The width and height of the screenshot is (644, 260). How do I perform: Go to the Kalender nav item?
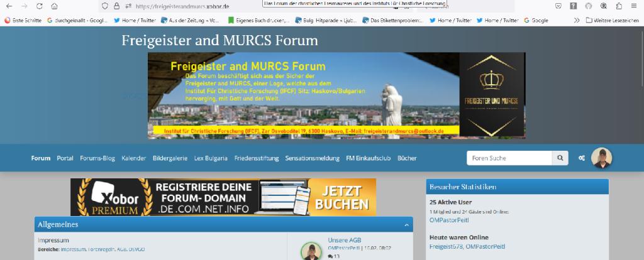coord(134,158)
